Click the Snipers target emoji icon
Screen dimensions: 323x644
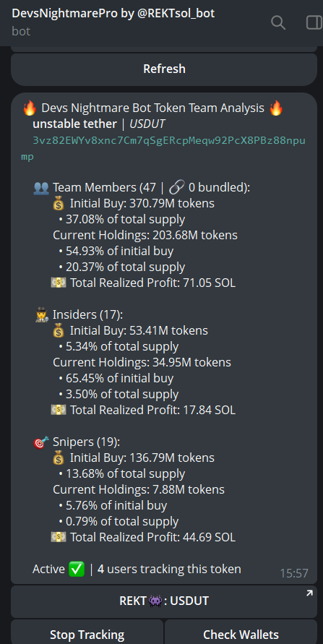pyautogui.click(x=41, y=442)
